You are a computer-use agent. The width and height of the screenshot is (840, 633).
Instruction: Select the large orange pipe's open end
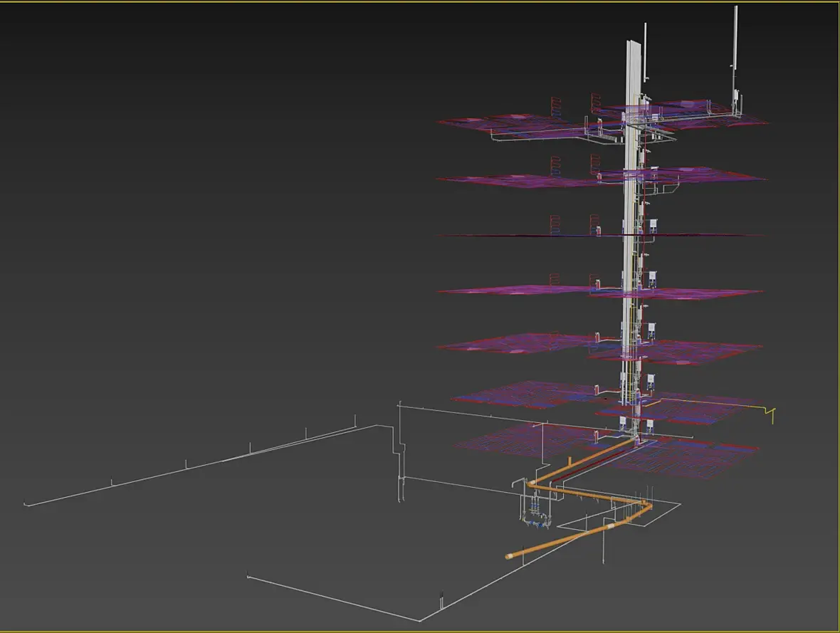pos(509,556)
